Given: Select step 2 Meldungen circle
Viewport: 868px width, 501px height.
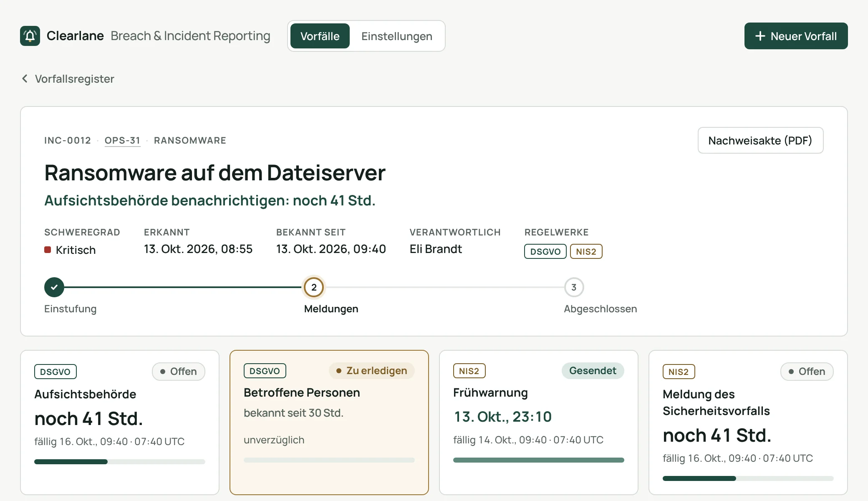Looking at the screenshot, I should click(314, 287).
